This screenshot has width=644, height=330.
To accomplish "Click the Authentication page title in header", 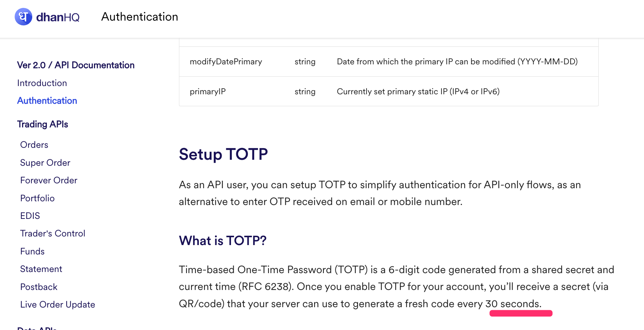I will click(140, 17).
